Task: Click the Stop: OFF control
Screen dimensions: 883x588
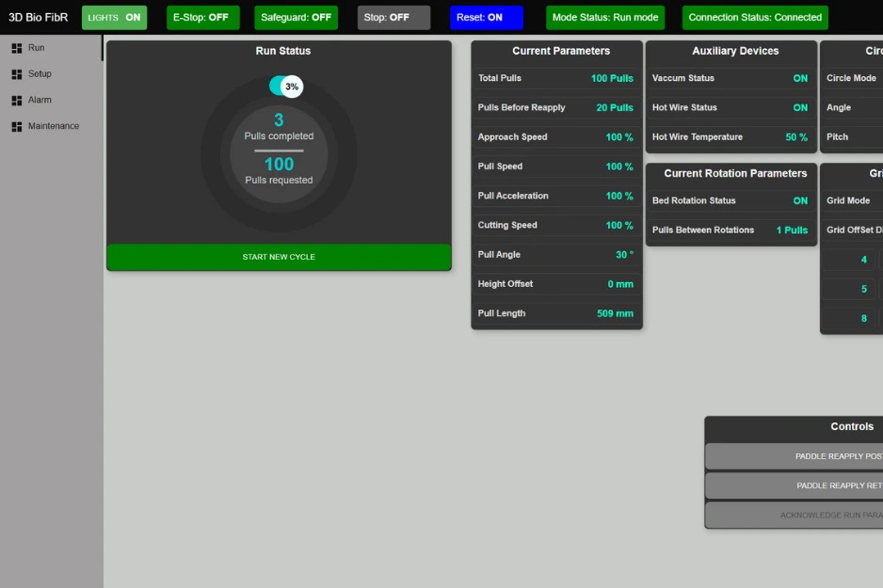Action: [393, 17]
